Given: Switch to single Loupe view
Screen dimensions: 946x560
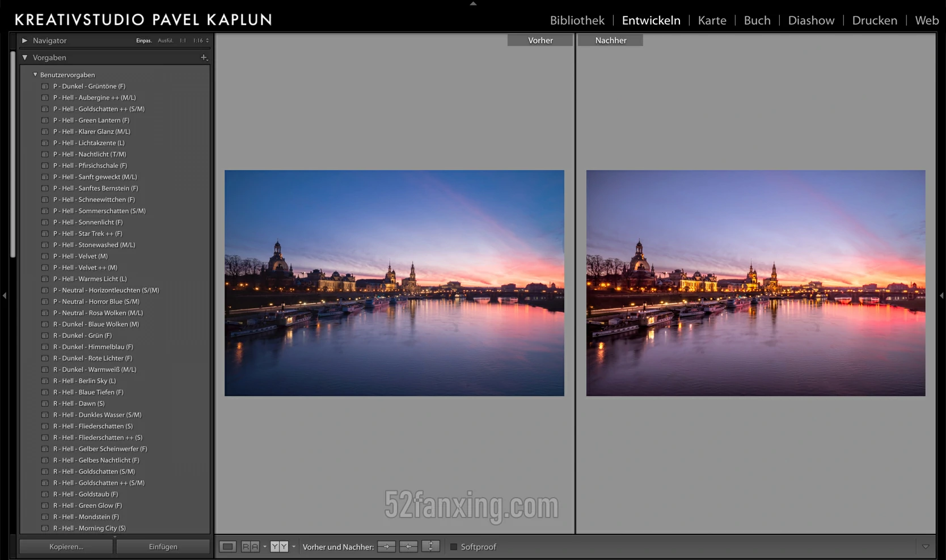Looking at the screenshot, I should (x=227, y=547).
